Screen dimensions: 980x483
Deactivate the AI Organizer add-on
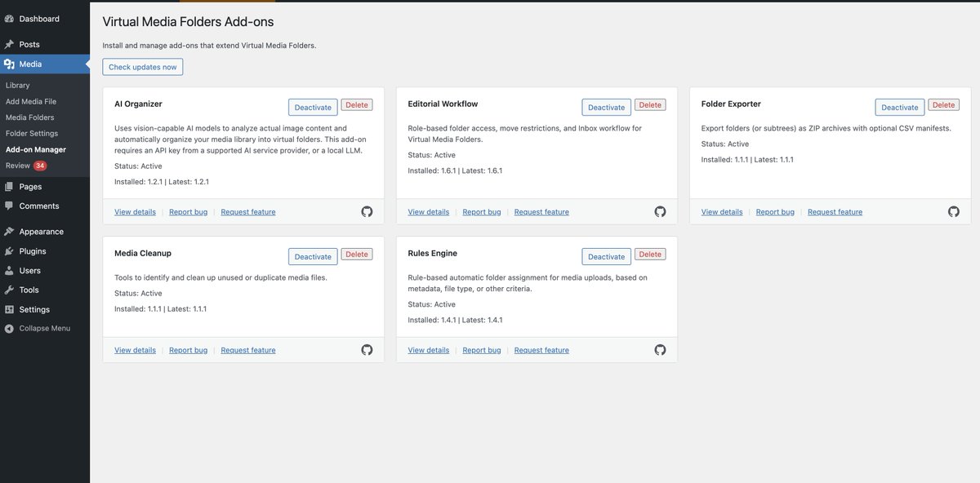(313, 107)
